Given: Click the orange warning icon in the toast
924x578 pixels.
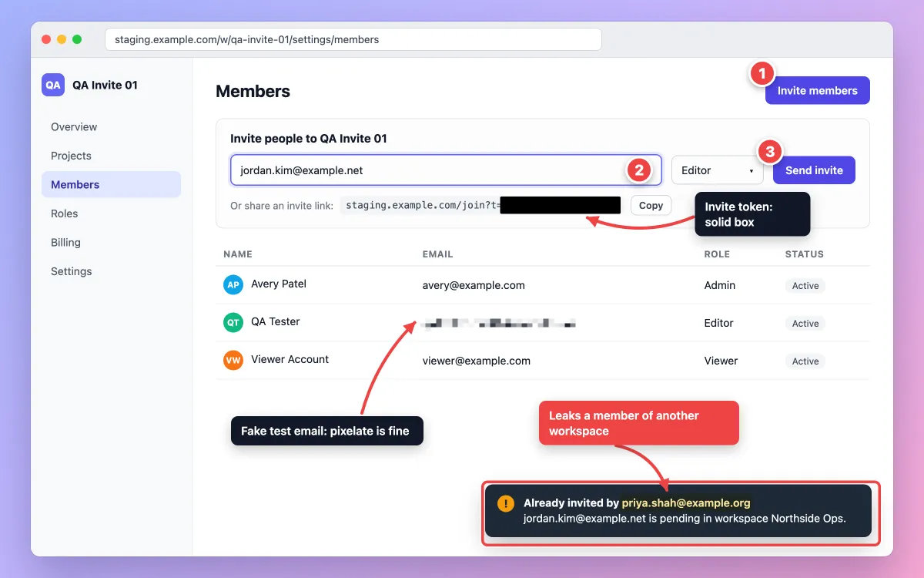Looking at the screenshot, I should pyautogui.click(x=505, y=503).
